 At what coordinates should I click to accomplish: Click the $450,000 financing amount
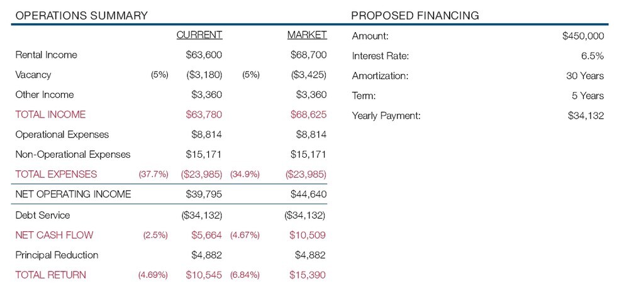(583, 36)
